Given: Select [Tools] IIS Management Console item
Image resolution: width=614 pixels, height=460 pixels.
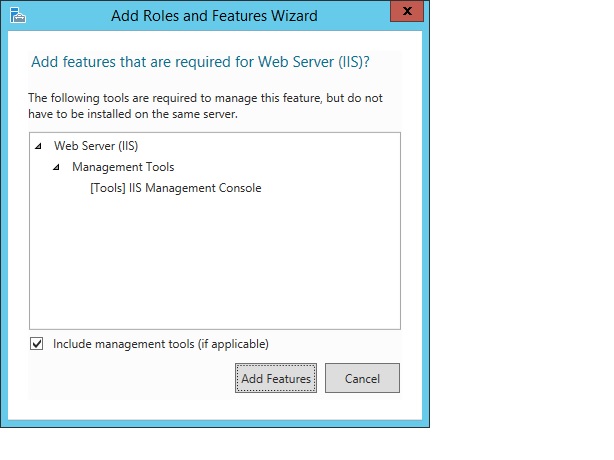Looking at the screenshot, I should point(175,188).
